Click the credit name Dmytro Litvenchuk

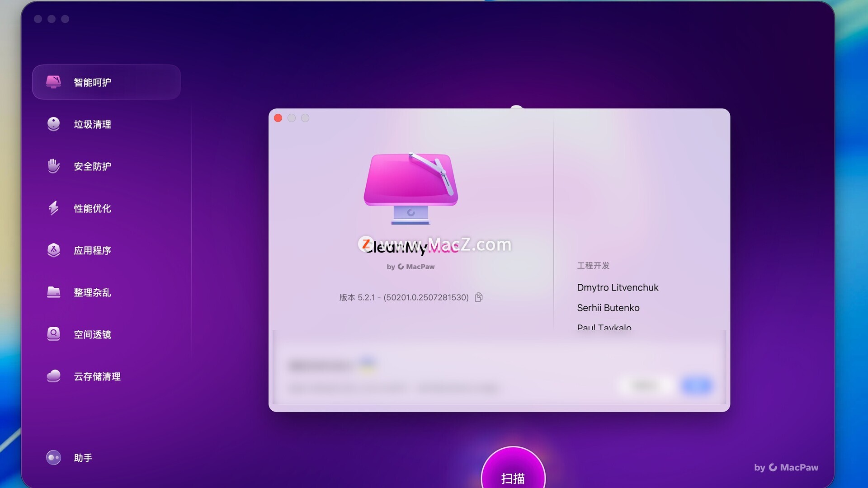point(618,287)
